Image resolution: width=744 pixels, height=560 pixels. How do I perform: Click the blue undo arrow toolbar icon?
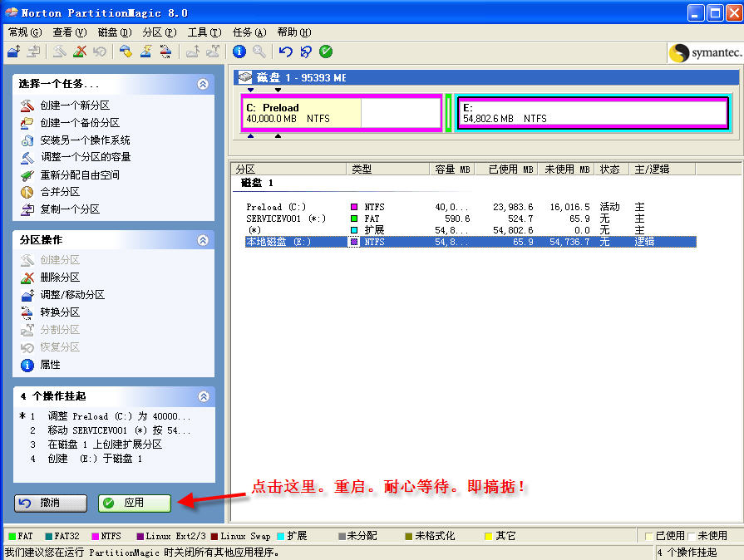pos(286,52)
